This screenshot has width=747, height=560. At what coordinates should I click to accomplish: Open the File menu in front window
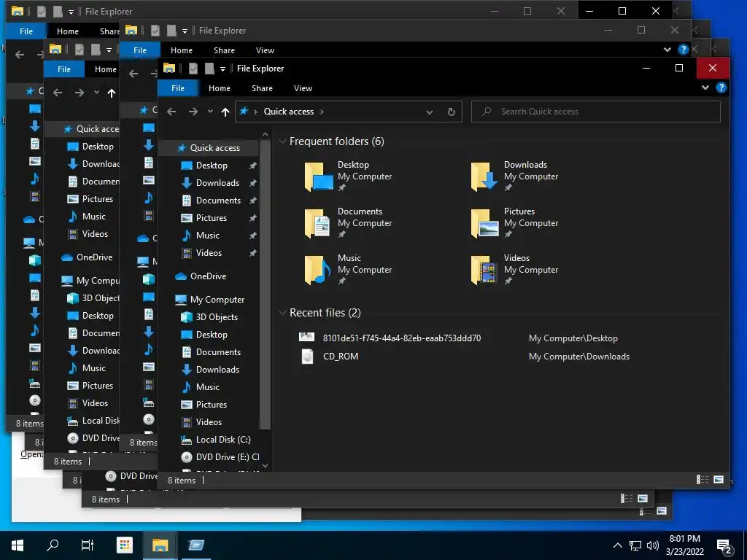(178, 88)
